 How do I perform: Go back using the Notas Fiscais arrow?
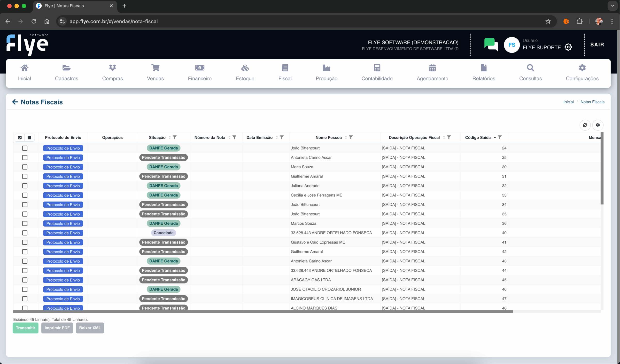(x=15, y=102)
